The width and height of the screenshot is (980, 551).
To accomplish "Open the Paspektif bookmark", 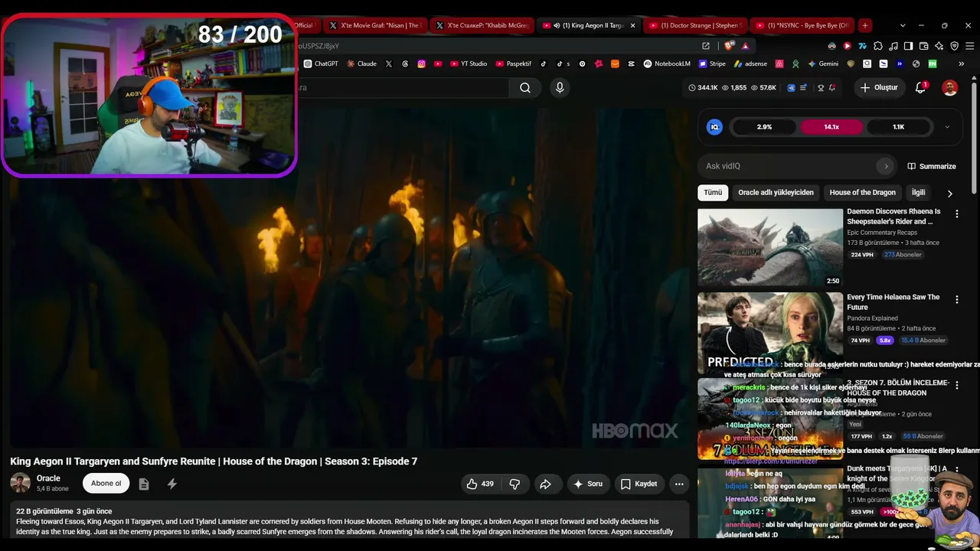I will (x=514, y=64).
